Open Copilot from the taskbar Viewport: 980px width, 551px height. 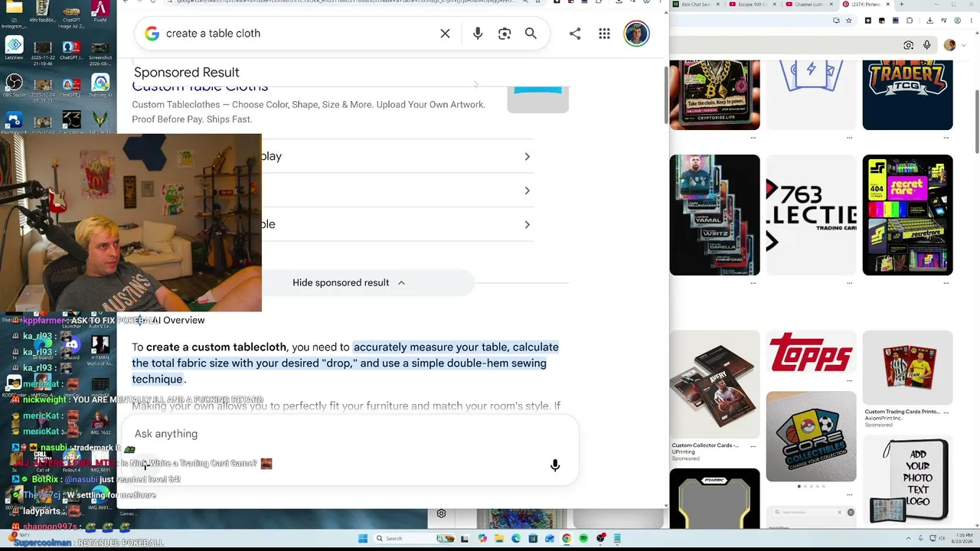point(482,539)
